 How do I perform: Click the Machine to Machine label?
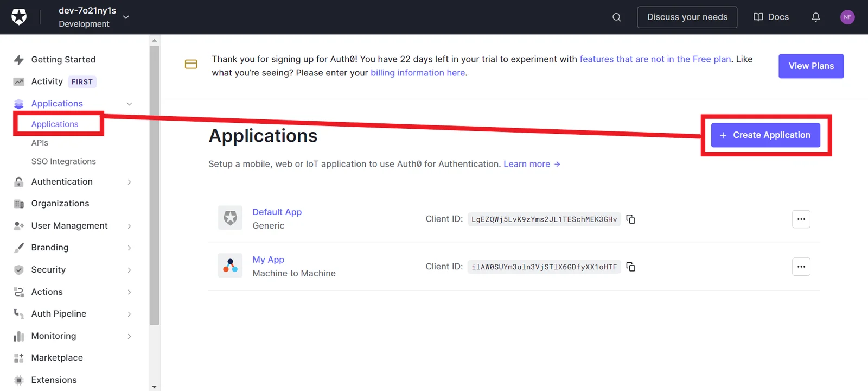tap(294, 274)
